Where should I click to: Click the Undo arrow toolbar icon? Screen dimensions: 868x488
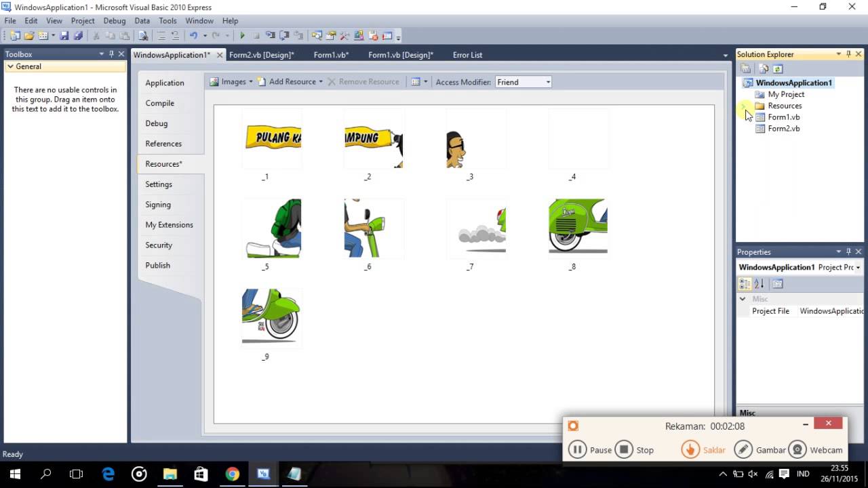tap(193, 36)
